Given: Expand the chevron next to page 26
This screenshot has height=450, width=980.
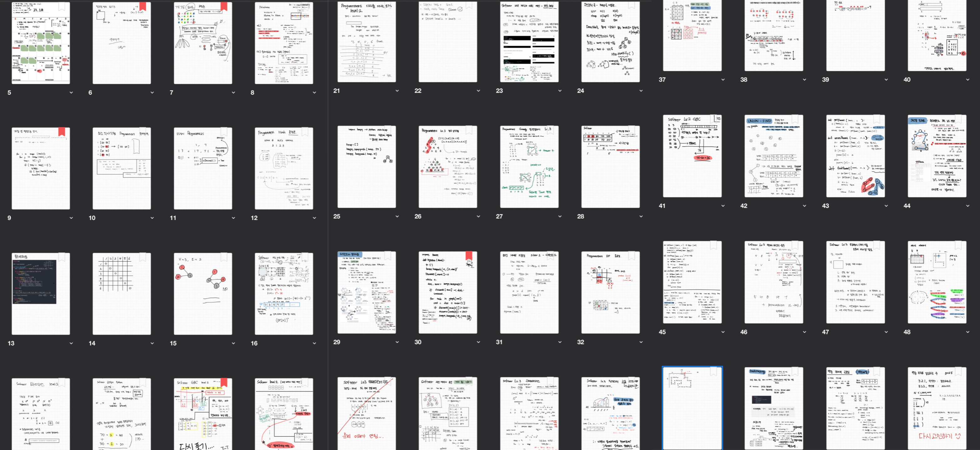Looking at the screenshot, I should tap(478, 217).
